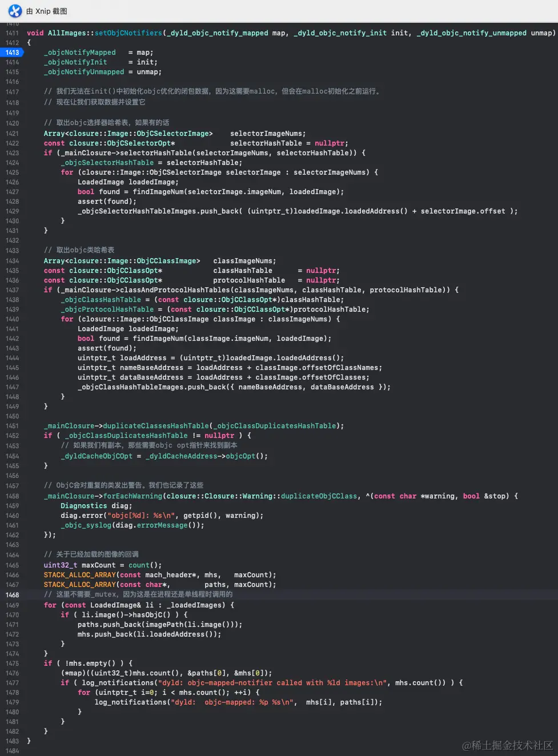Screen dimensions: 558x756
Task: Click the _dyld_objc_notify_unmapped parameter type
Action: tap(471, 33)
